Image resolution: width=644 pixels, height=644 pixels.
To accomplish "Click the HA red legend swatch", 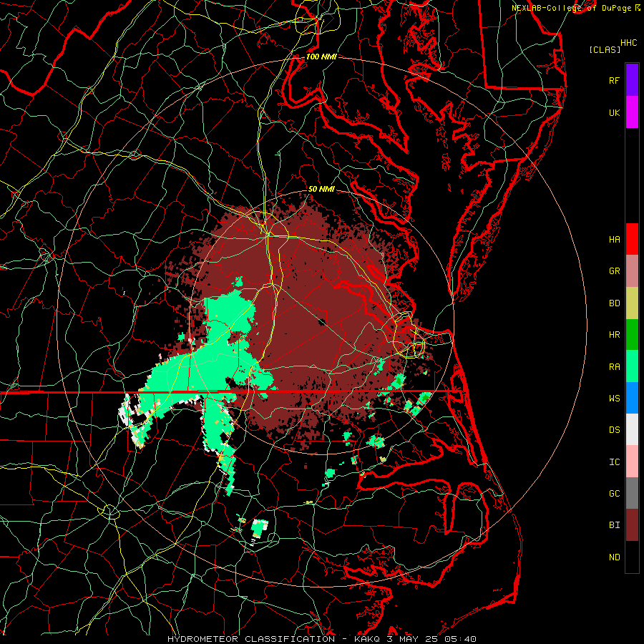I will pos(632,239).
